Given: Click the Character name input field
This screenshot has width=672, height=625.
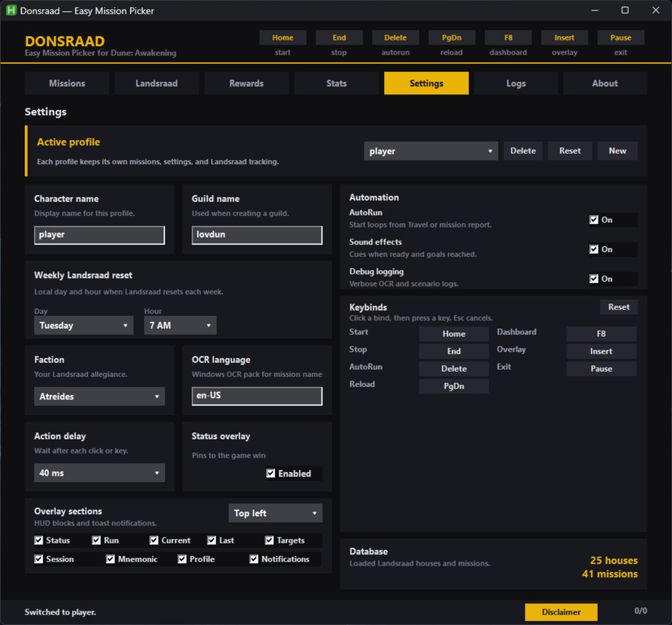Looking at the screenshot, I should click(100, 235).
